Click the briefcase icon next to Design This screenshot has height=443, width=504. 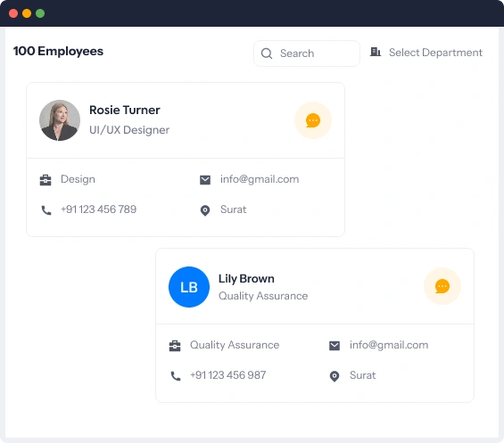pyautogui.click(x=45, y=180)
